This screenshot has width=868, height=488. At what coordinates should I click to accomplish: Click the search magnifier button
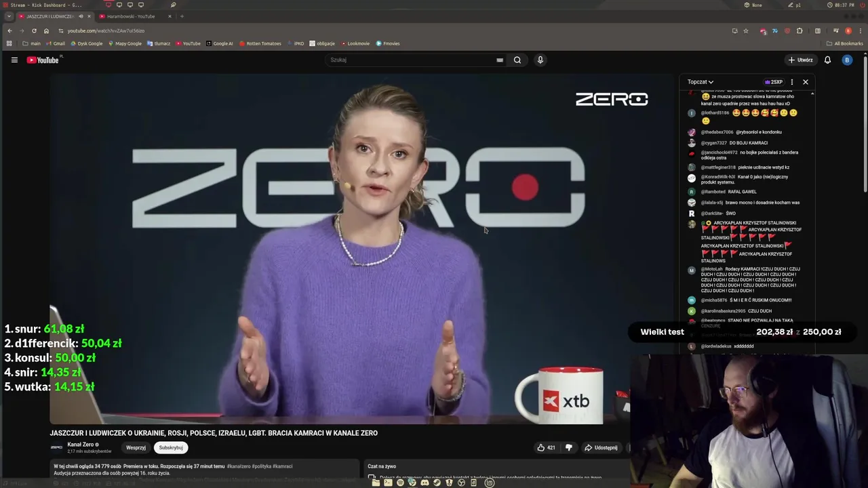pyautogui.click(x=517, y=60)
